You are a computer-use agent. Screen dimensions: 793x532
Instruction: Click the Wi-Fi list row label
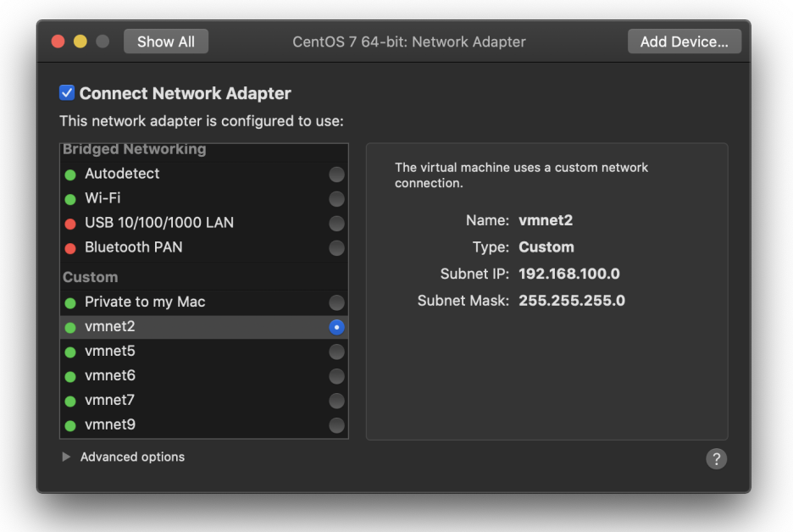click(x=103, y=197)
